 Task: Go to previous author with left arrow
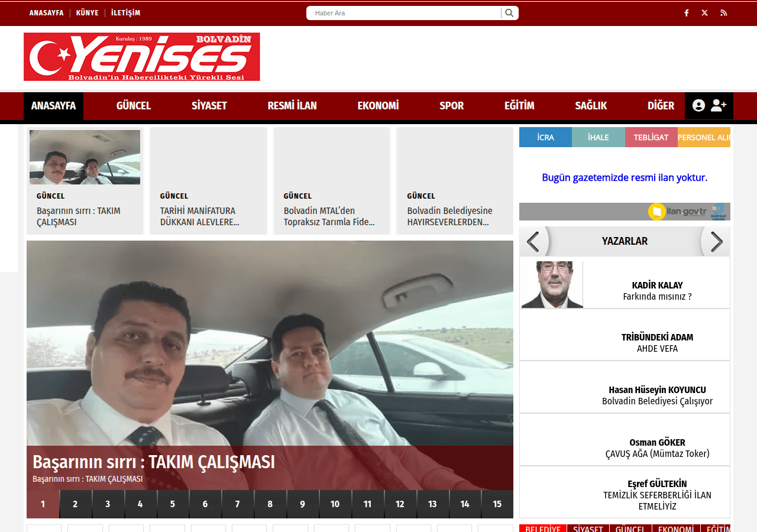click(x=533, y=242)
